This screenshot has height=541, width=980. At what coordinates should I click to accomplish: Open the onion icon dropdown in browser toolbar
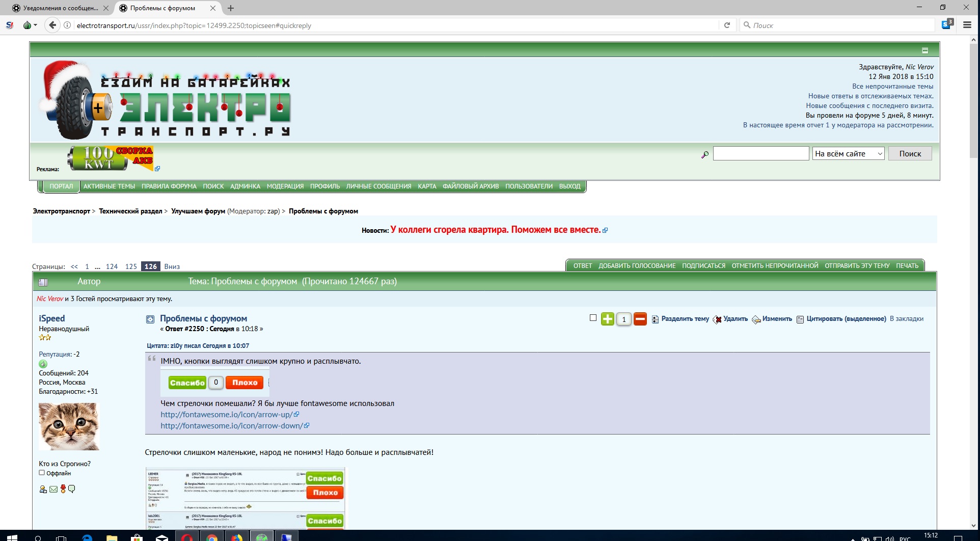(x=30, y=25)
